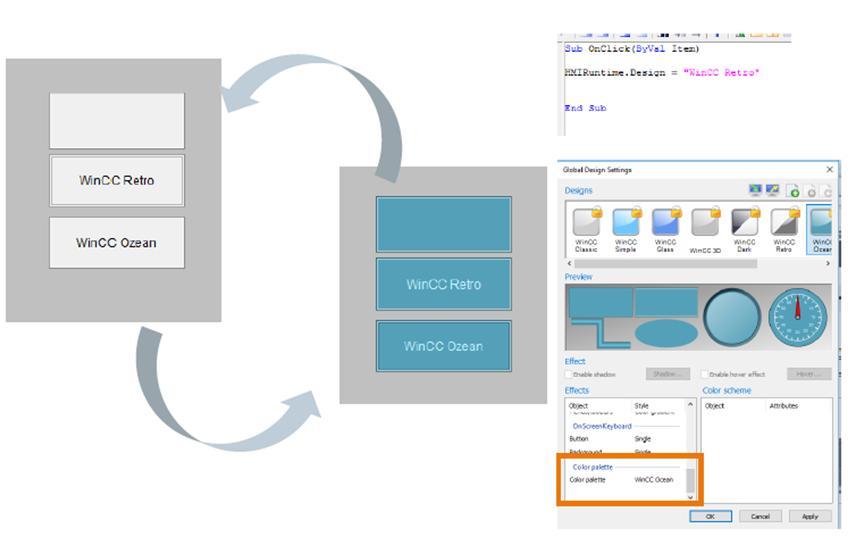The height and width of the screenshot is (549, 853).
Task: Click the WinCC Ozean button on grey screen
Action: pos(117,243)
